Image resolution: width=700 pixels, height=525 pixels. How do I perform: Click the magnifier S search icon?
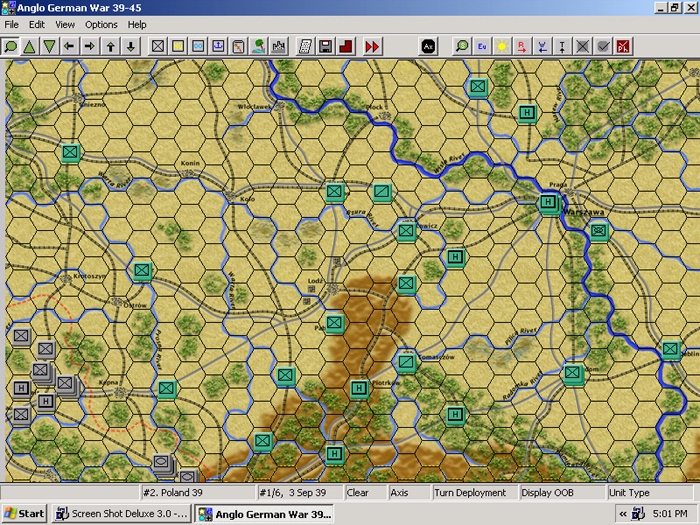click(462, 46)
